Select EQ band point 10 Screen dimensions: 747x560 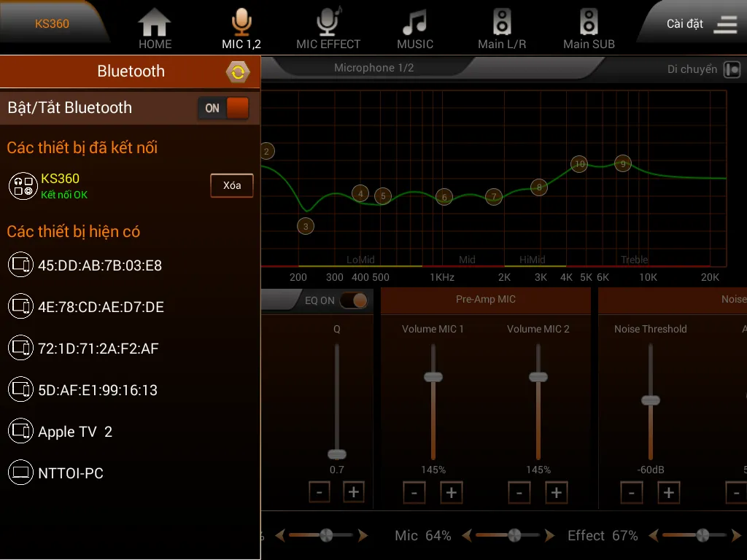[x=579, y=164]
